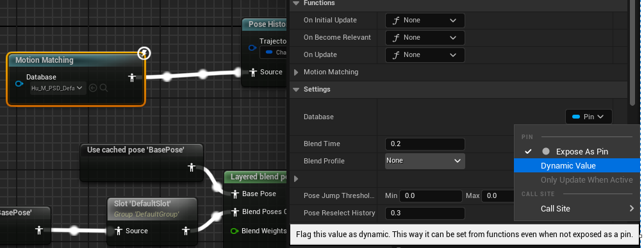Image resolution: width=644 pixels, height=248 pixels.
Task: Click the Slot 'DefaultSlot' Source input pin
Action: tap(119, 231)
